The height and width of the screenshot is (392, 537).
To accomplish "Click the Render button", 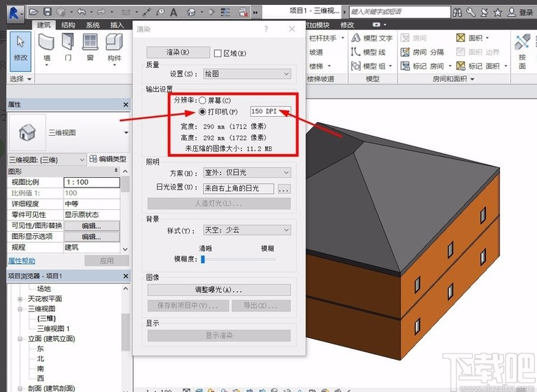I will (x=178, y=52).
